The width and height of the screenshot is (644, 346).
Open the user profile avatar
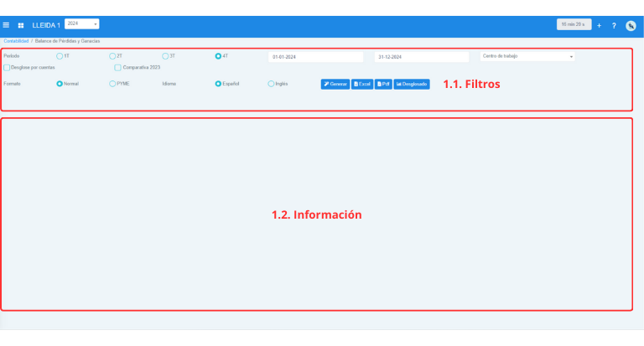tap(631, 25)
